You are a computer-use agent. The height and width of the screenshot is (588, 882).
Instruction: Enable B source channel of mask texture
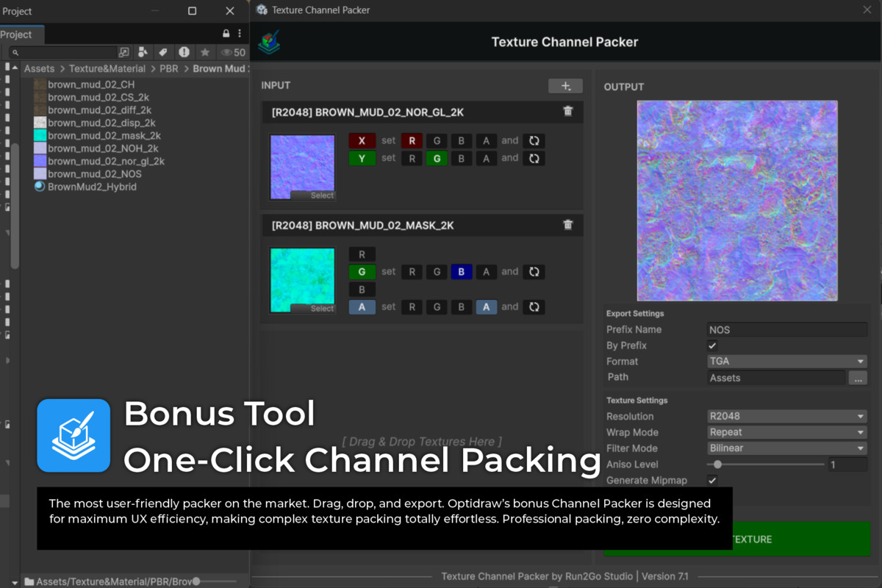click(362, 289)
